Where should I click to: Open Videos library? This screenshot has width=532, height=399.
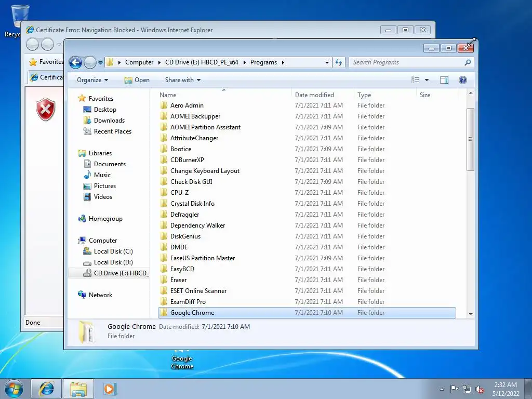(103, 197)
